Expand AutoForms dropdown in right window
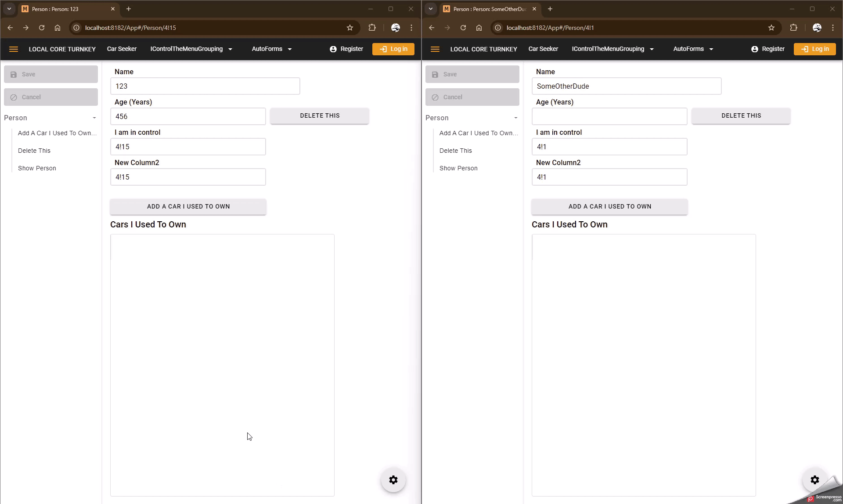The image size is (843, 504). pos(693,49)
